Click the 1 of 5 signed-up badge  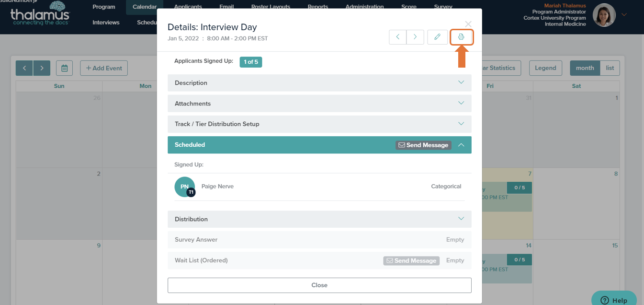click(251, 62)
